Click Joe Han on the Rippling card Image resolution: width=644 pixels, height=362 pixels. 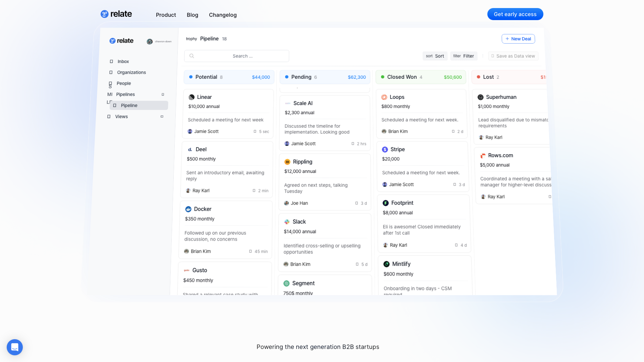[299, 203]
